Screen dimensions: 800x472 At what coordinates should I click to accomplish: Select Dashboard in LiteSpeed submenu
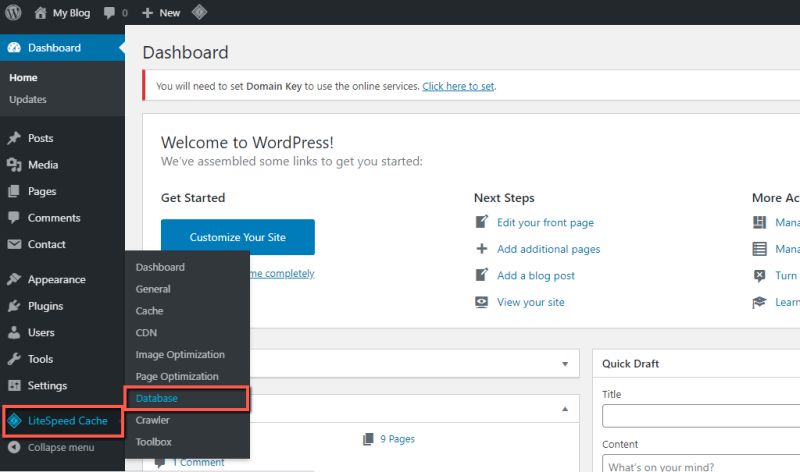[160, 267]
